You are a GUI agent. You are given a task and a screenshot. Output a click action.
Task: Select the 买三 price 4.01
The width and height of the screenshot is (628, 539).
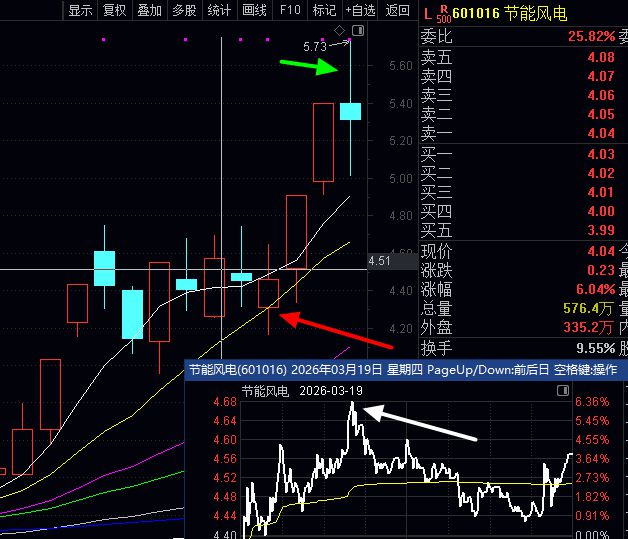point(601,192)
